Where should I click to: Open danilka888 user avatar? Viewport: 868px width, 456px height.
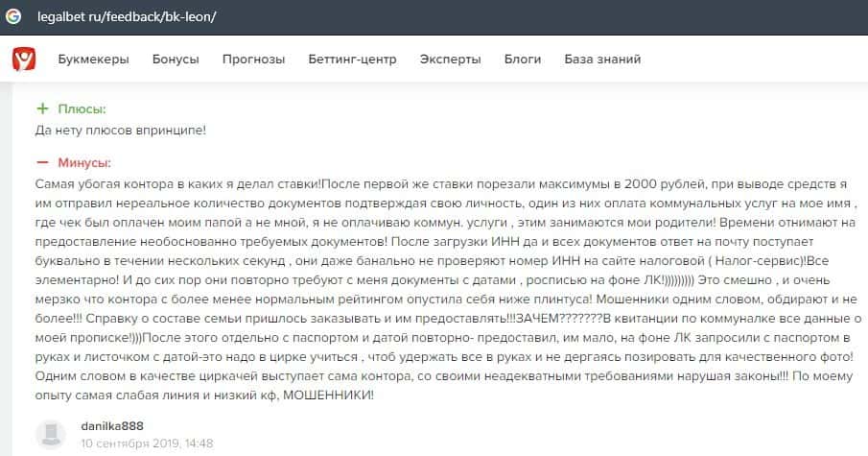(51, 433)
